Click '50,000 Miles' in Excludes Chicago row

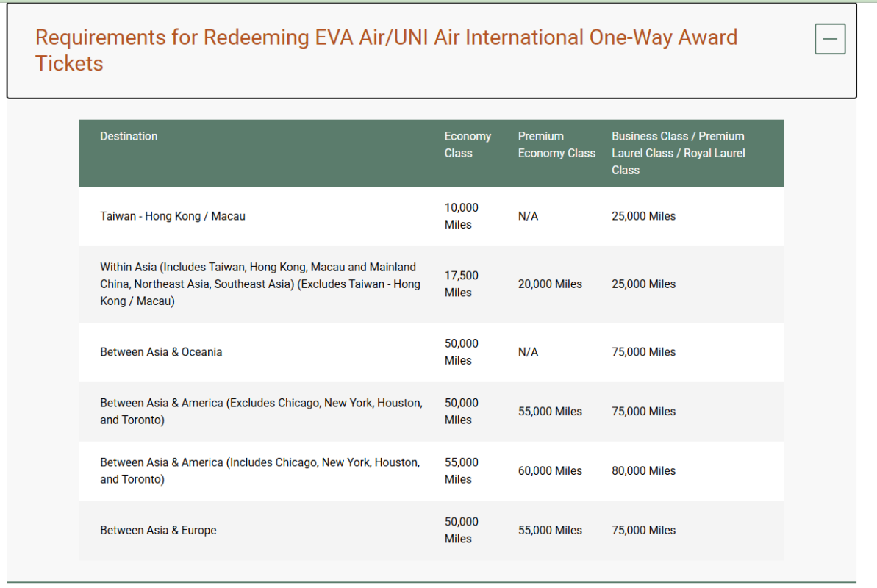coord(462,411)
